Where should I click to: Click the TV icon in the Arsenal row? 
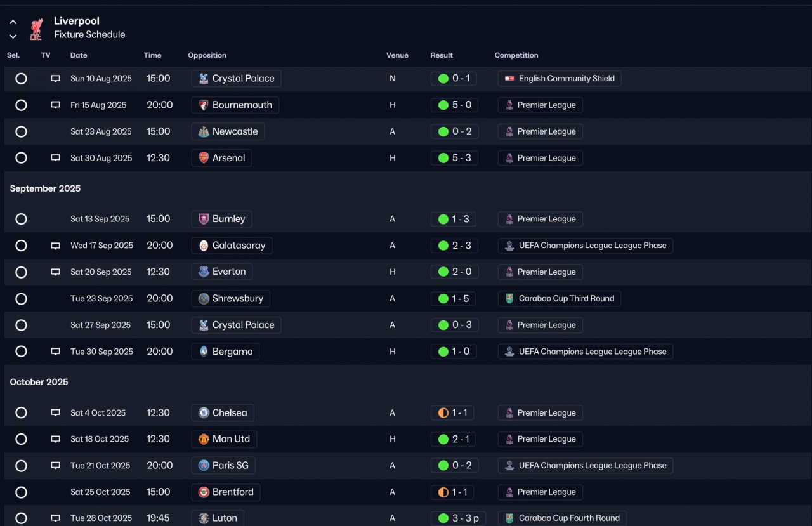pyautogui.click(x=56, y=158)
